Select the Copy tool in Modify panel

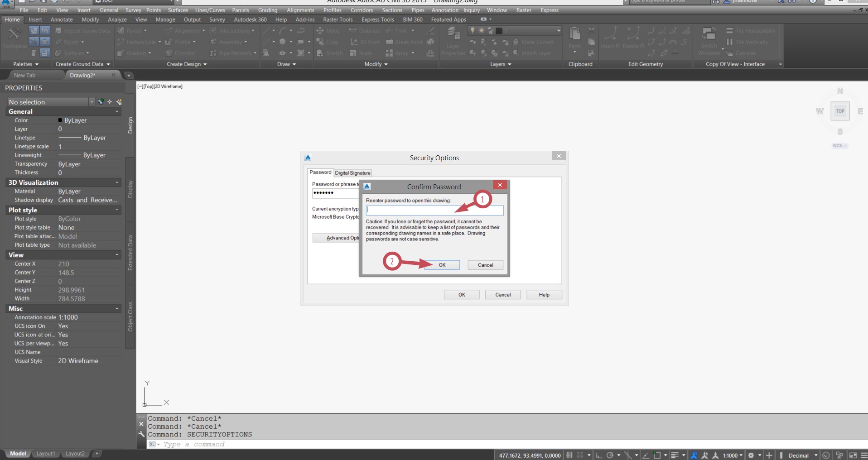point(328,42)
